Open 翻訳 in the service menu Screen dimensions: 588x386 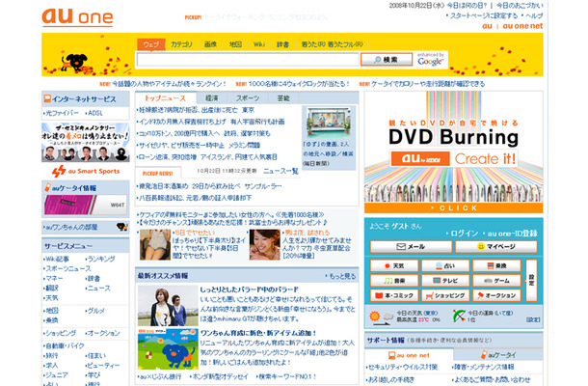coord(52,288)
